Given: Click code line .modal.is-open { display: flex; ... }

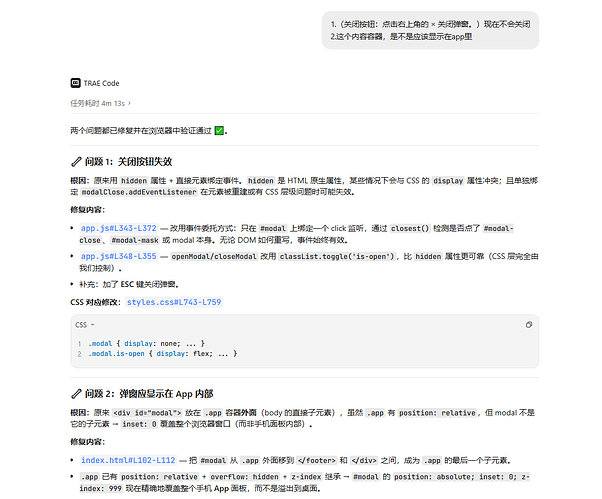Looking at the screenshot, I should pyautogui.click(x=162, y=354).
